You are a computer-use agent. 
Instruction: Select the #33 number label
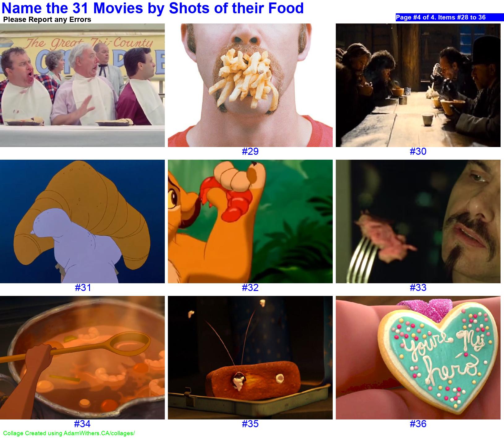(x=418, y=288)
